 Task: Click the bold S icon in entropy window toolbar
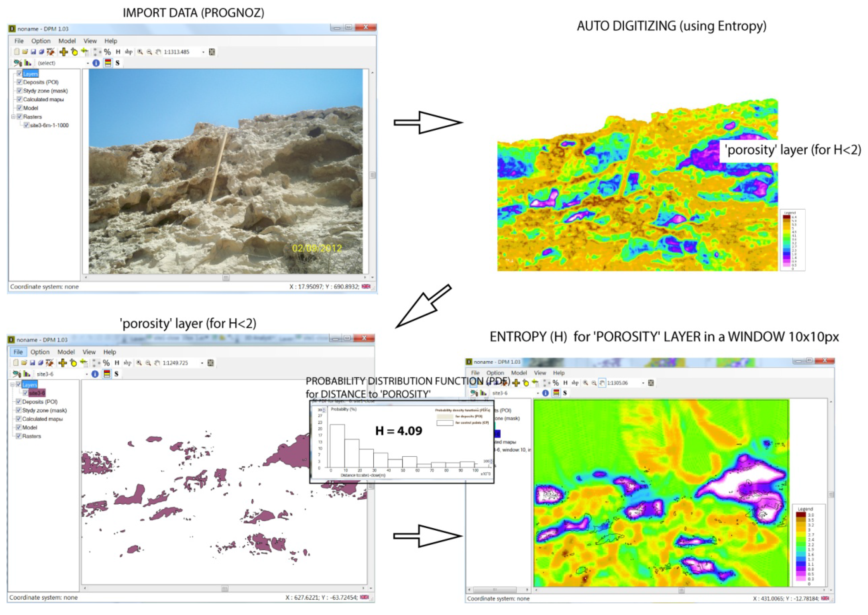[x=565, y=393]
